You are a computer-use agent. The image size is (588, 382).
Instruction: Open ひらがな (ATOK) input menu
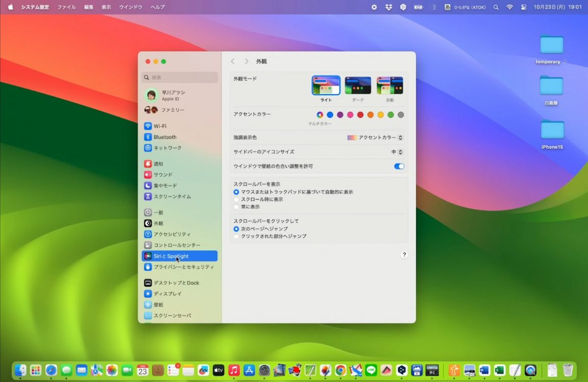465,7
